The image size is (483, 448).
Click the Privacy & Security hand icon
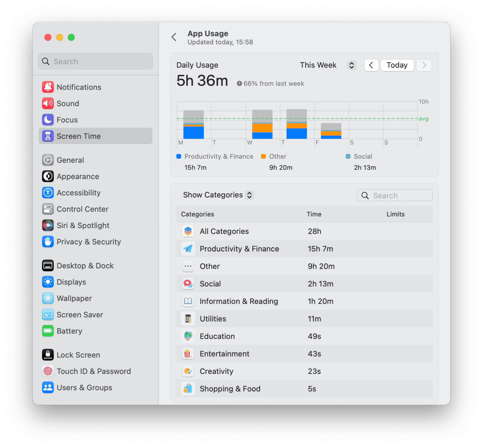[48, 242]
